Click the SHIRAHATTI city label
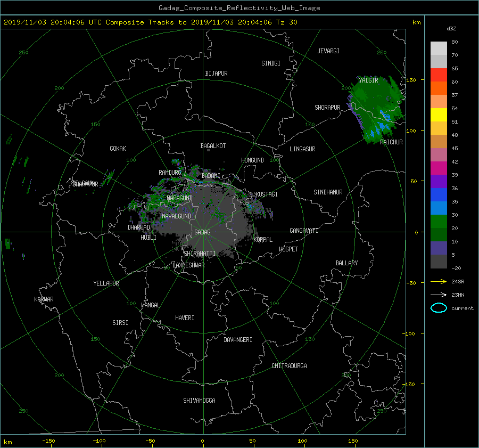This screenshot has width=479, height=448. tap(200, 254)
